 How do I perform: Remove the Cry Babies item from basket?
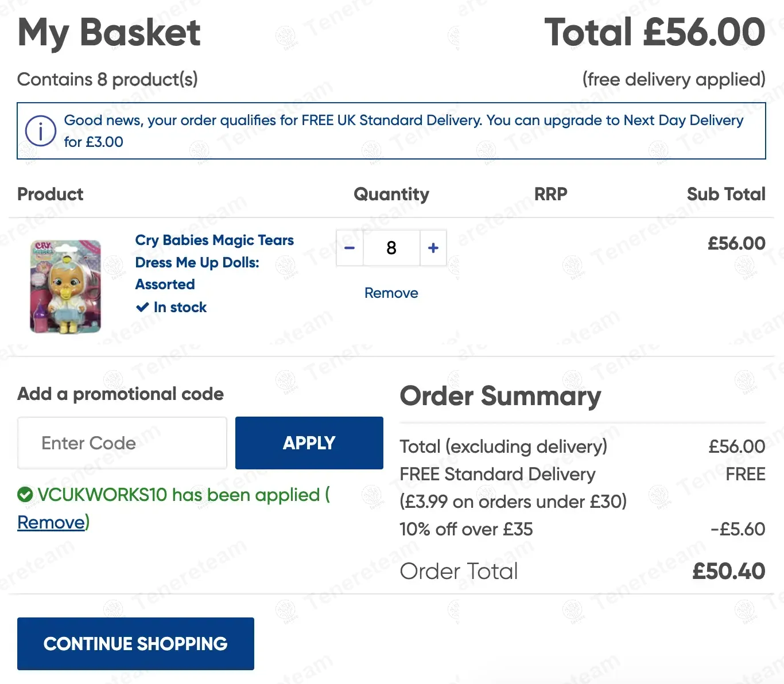[391, 293]
